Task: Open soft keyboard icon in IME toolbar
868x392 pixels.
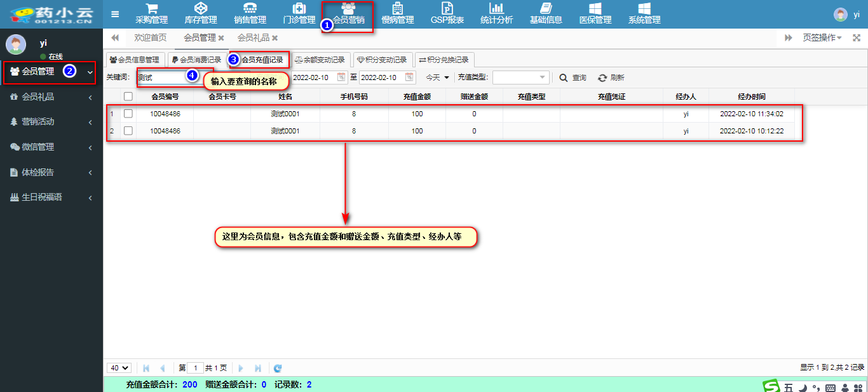Action: coord(831,387)
